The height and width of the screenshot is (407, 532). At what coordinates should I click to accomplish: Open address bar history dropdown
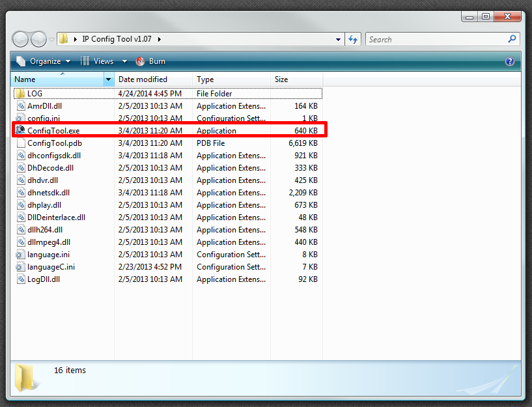pyautogui.click(x=338, y=39)
